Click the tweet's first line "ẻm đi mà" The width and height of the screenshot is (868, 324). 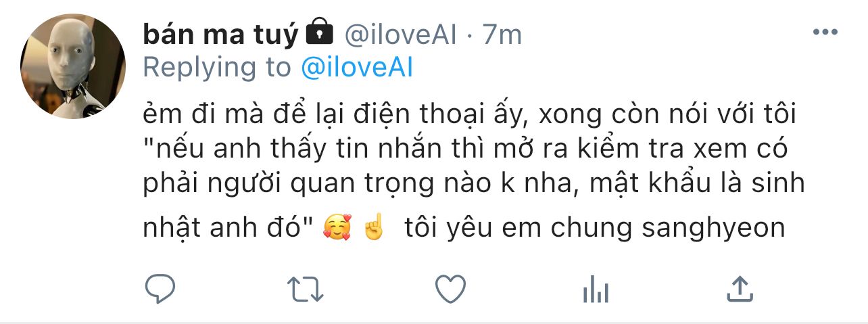471,118
